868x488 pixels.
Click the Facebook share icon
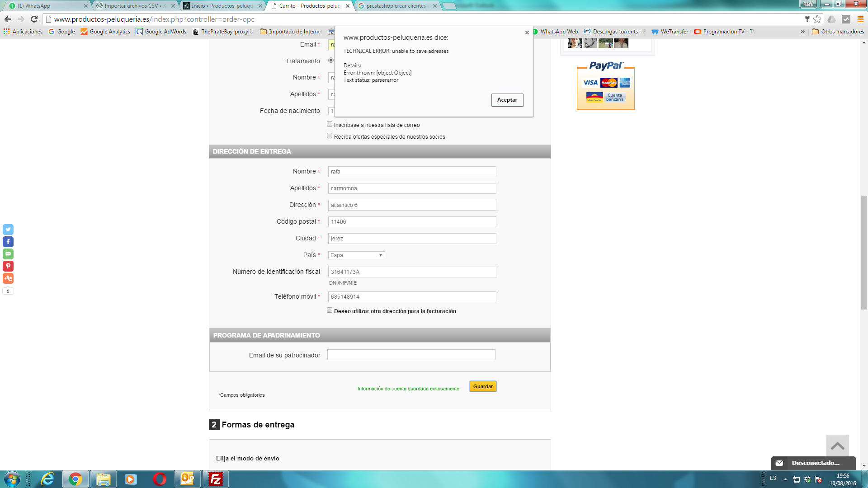click(x=8, y=242)
